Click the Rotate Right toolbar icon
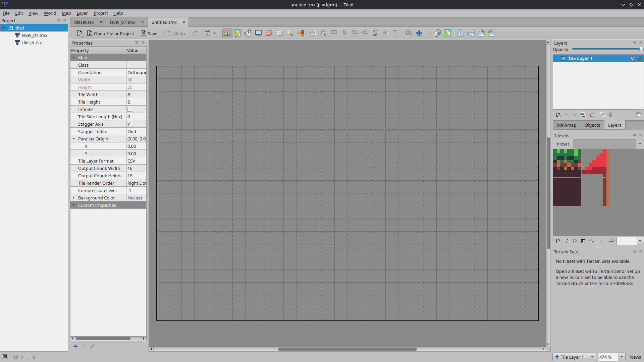 coord(492,33)
